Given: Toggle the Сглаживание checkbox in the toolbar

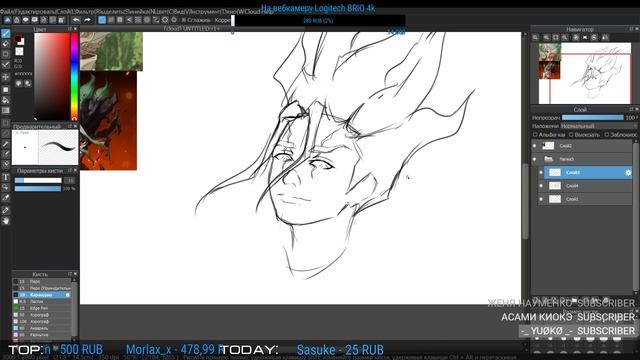Looking at the screenshot, I should (184, 20).
